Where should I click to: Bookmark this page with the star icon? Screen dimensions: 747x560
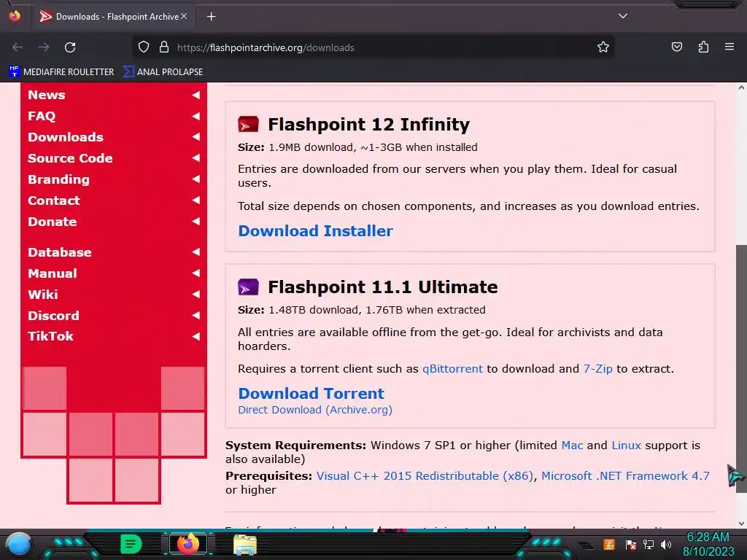(603, 47)
